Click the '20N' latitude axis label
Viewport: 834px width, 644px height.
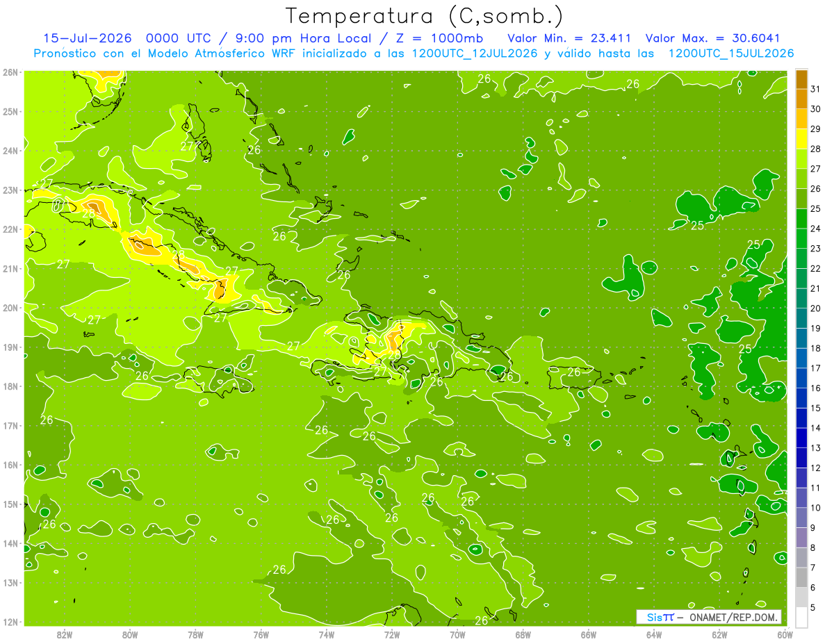[x=10, y=308]
